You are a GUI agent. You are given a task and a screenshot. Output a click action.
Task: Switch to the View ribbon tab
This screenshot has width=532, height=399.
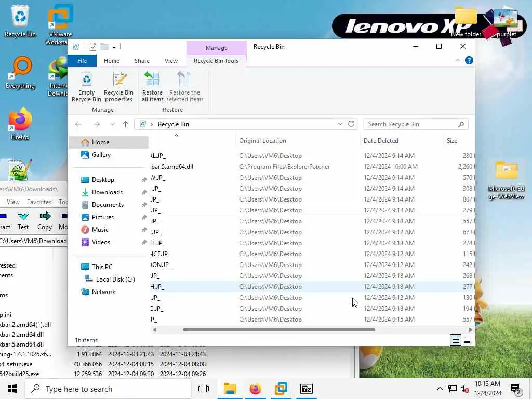coord(171,61)
